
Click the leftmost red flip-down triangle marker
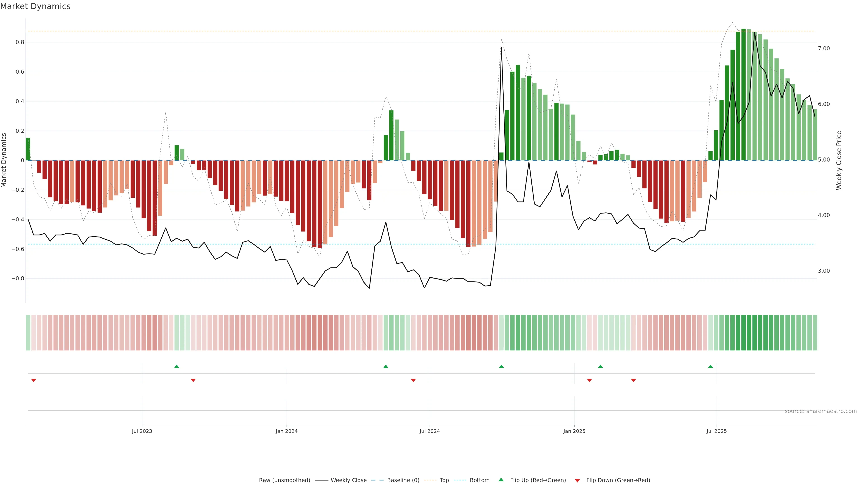[33, 380]
